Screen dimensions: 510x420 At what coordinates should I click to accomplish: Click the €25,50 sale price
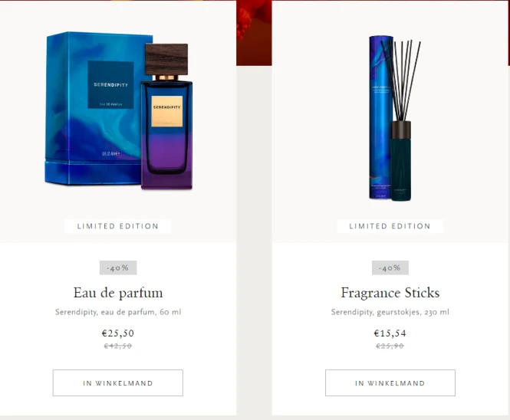click(x=118, y=333)
